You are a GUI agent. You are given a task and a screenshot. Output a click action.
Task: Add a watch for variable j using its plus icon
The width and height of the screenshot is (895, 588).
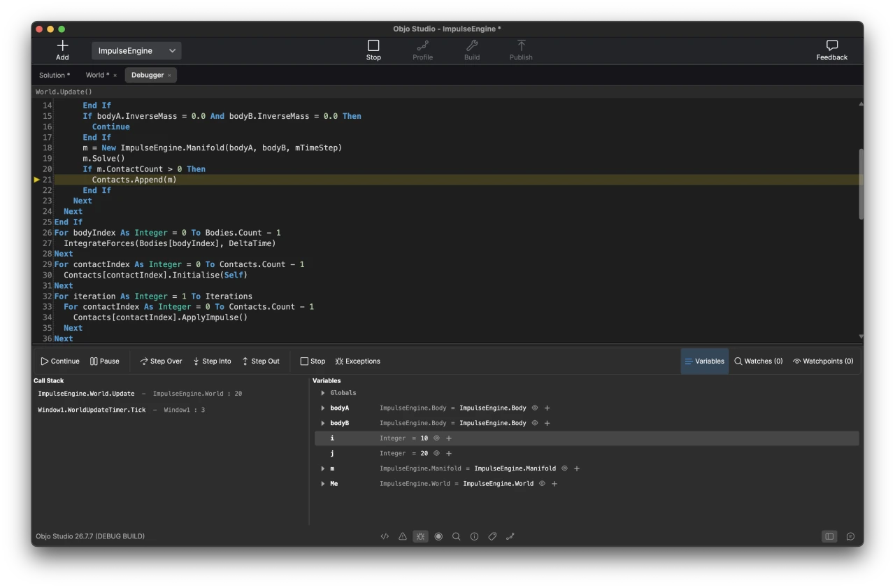click(449, 454)
